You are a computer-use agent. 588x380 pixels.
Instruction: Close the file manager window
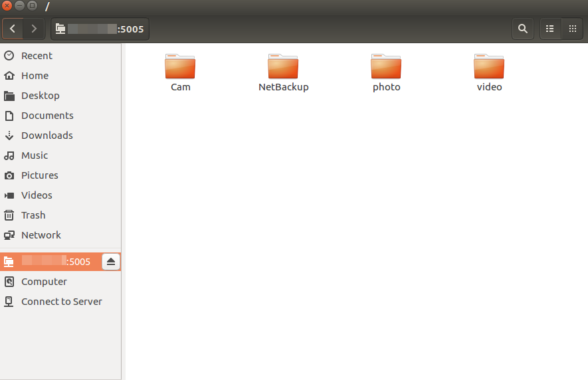[7, 5]
